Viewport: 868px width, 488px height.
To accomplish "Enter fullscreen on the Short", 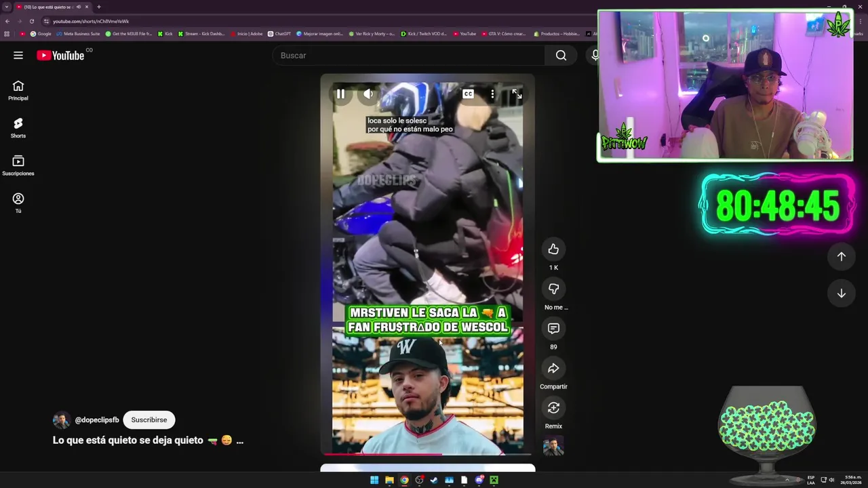I will (517, 94).
